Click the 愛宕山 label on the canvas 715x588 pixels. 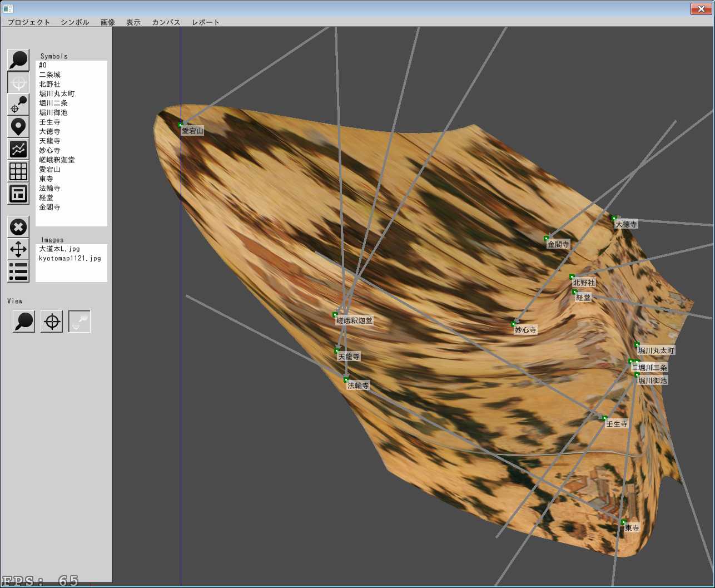[192, 131]
